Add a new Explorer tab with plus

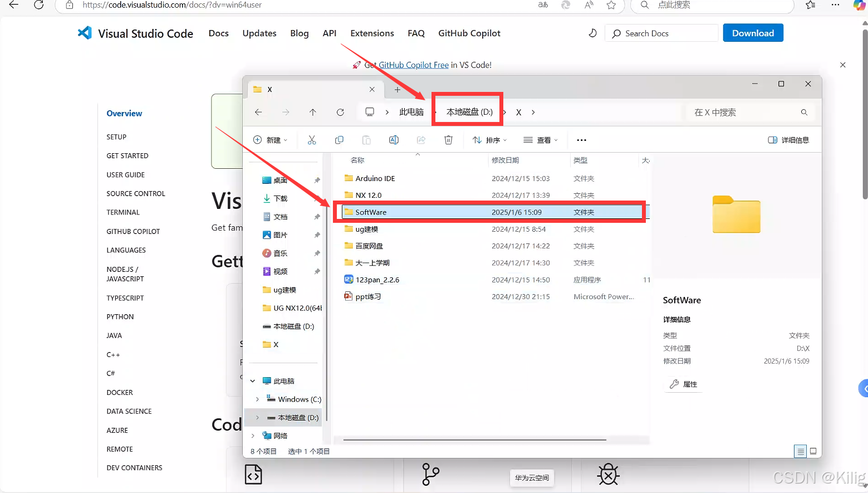click(398, 89)
